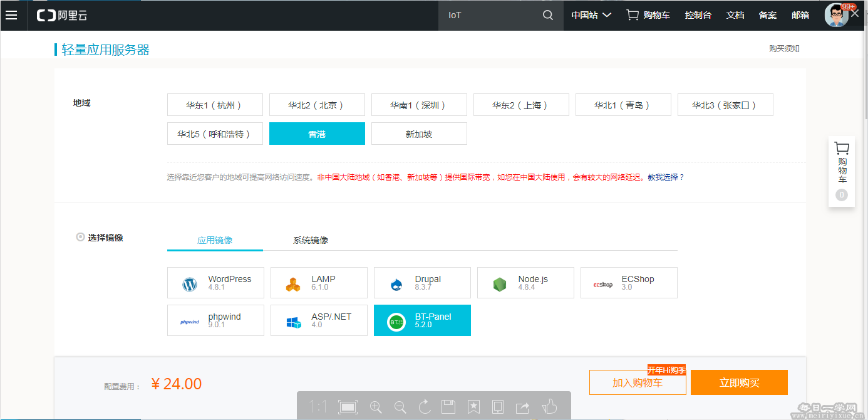Viewport: 868px width, 420px height.
Task: Open 控制台 in top navigation
Action: [698, 15]
